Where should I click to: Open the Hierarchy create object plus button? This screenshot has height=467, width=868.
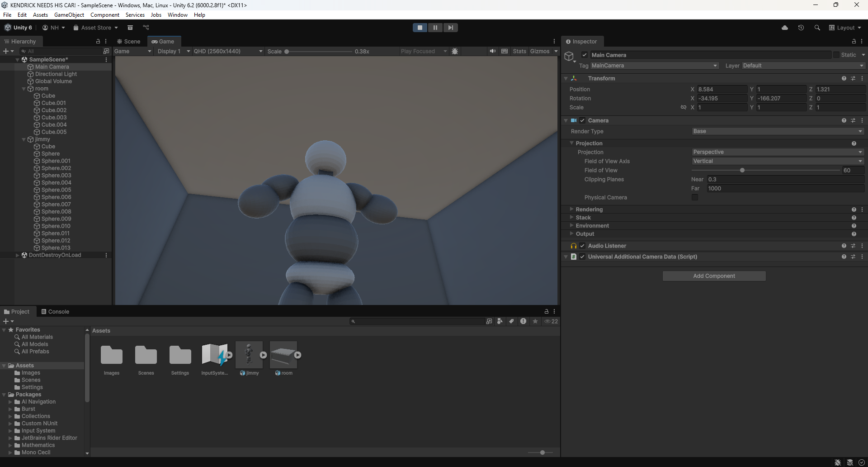(x=8, y=51)
